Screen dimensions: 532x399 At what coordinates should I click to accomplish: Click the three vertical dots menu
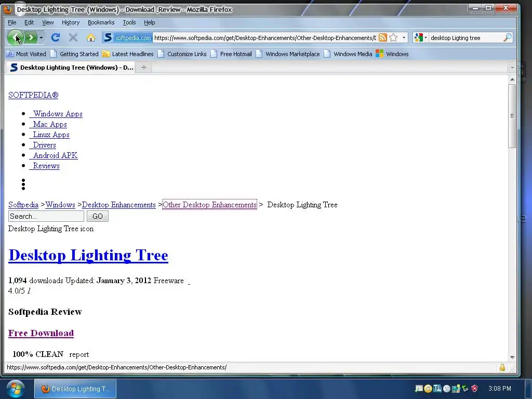[x=23, y=184]
